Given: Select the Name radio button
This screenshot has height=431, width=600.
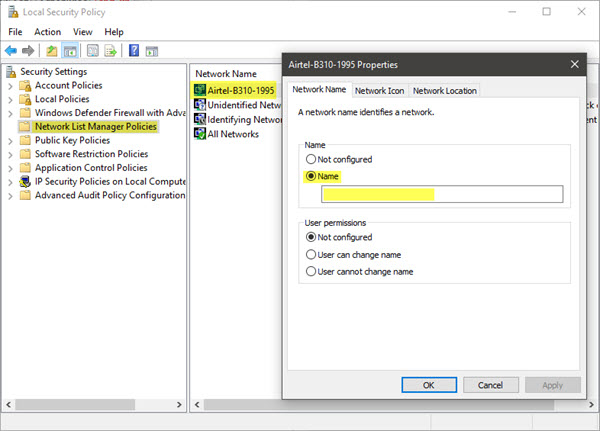Looking at the screenshot, I should (311, 176).
